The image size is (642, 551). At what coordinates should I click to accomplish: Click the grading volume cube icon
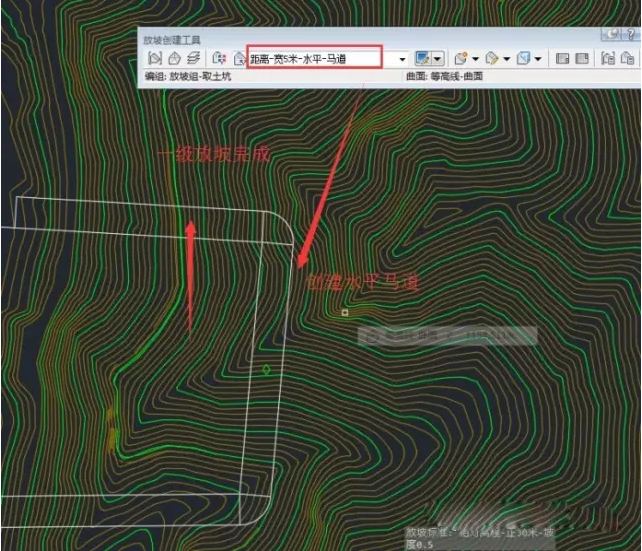coord(523,58)
